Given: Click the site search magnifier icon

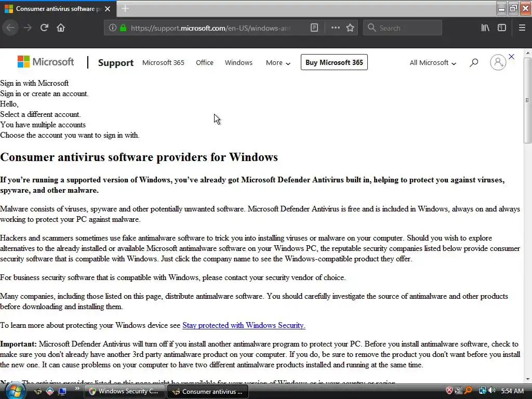Looking at the screenshot, I should pyautogui.click(x=474, y=62).
